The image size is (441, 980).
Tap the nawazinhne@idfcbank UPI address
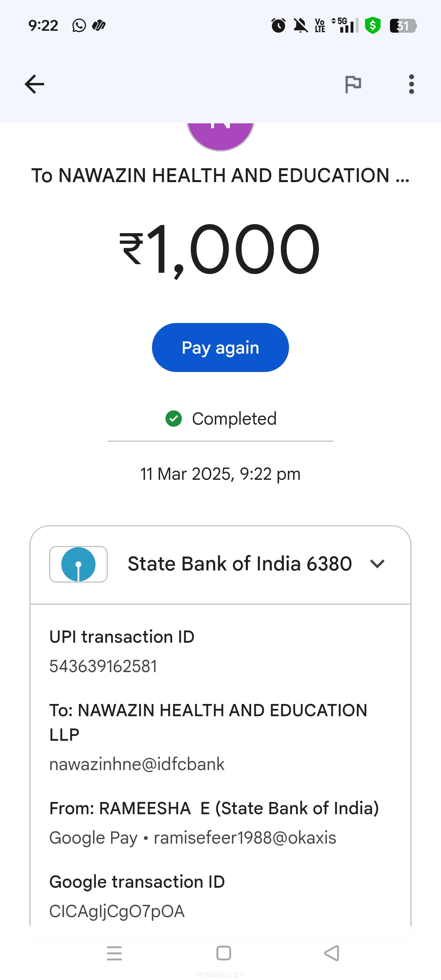(137, 764)
